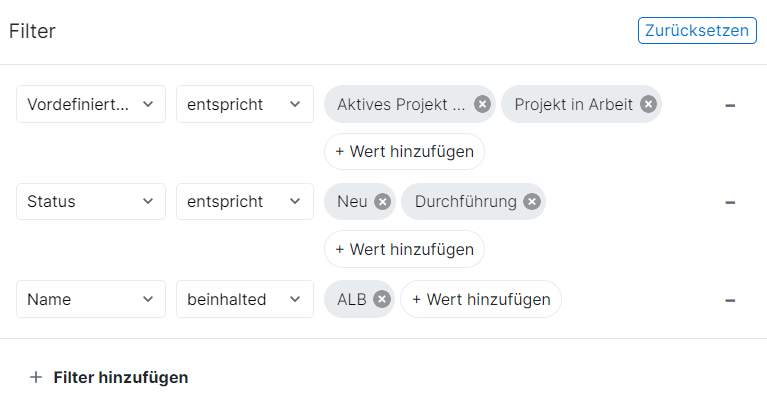Add a value to the Name filter

(x=481, y=299)
